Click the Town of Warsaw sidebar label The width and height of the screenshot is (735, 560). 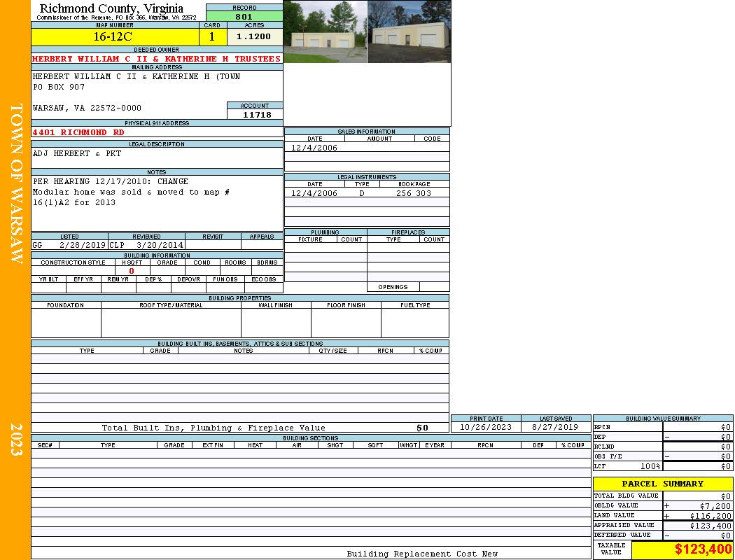(16, 183)
